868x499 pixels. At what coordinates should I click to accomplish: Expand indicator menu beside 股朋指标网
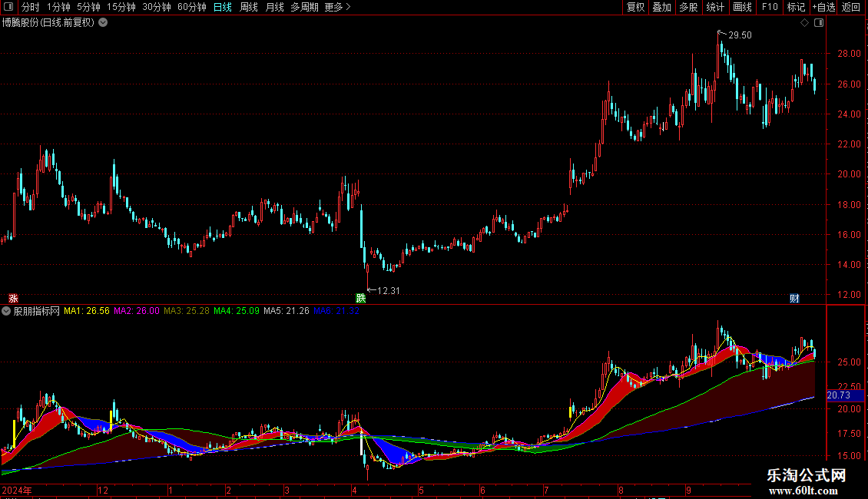6,311
